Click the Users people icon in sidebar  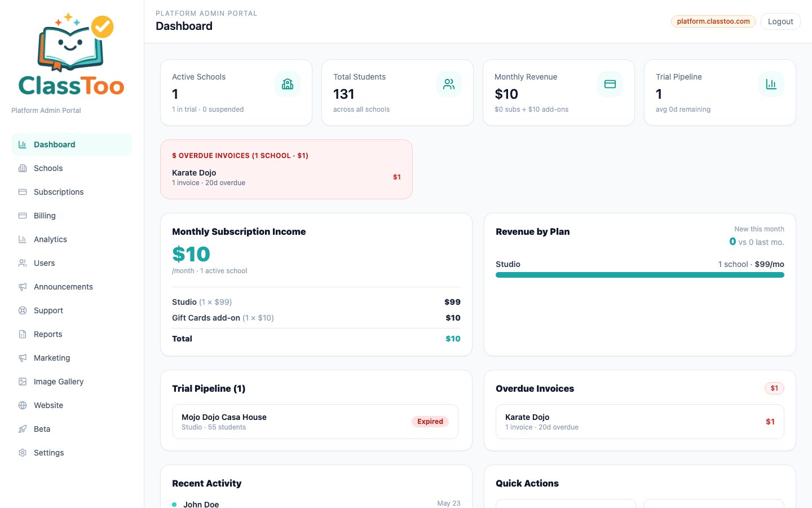[23, 263]
